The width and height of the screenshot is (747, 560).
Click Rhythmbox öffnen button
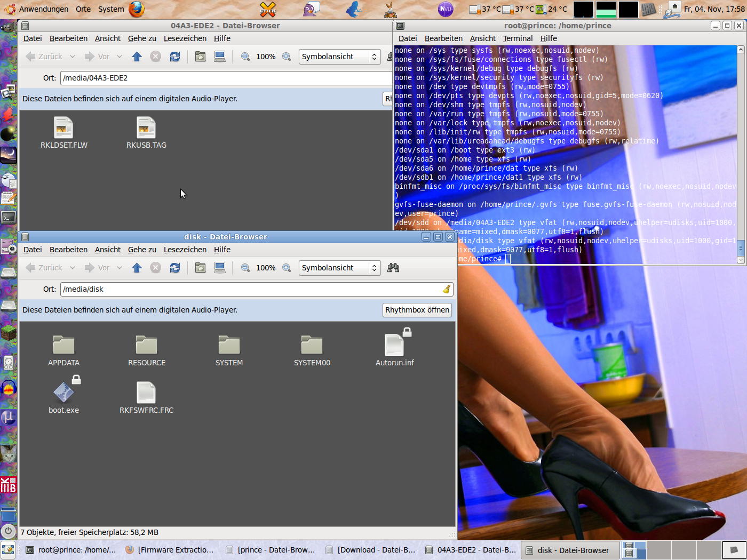[417, 310]
